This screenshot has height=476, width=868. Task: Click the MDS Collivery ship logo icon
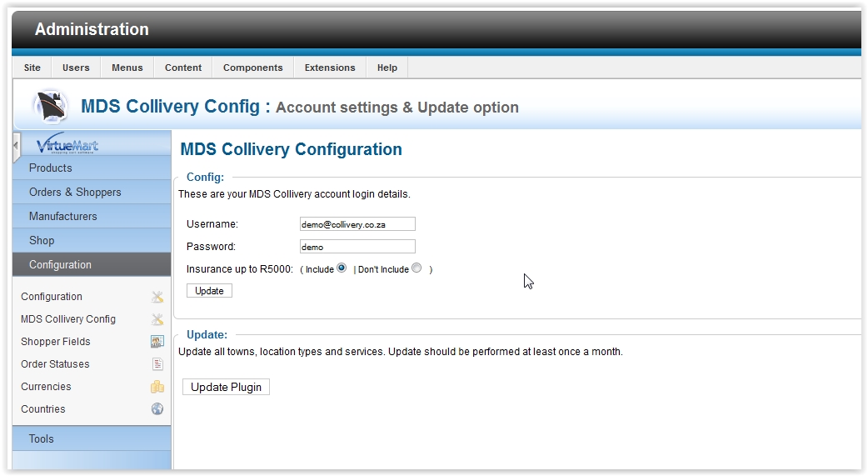(51, 106)
